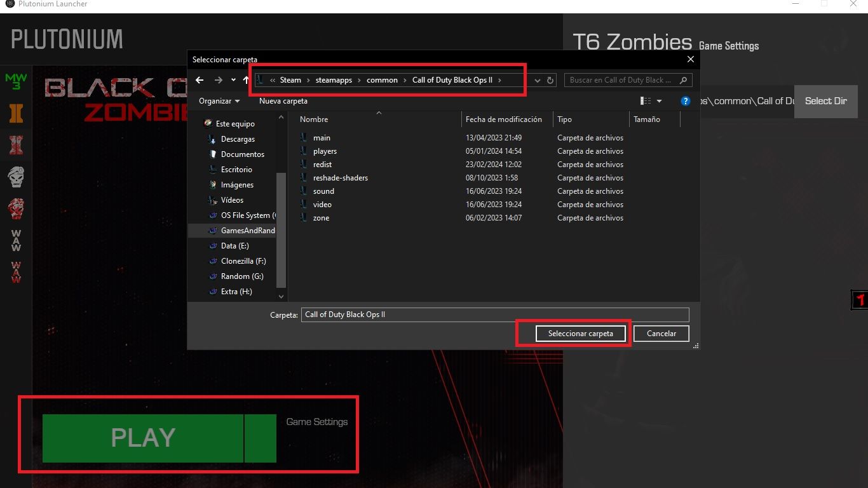Click Call of Duty Black Ops II breadcrumb
This screenshot has width=868, height=488.
(x=452, y=80)
